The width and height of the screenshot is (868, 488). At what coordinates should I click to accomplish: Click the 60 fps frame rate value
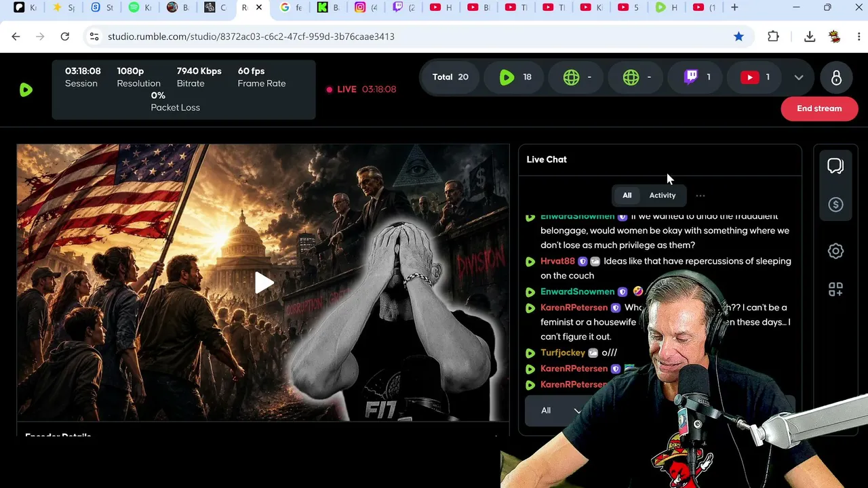pyautogui.click(x=251, y=71)
